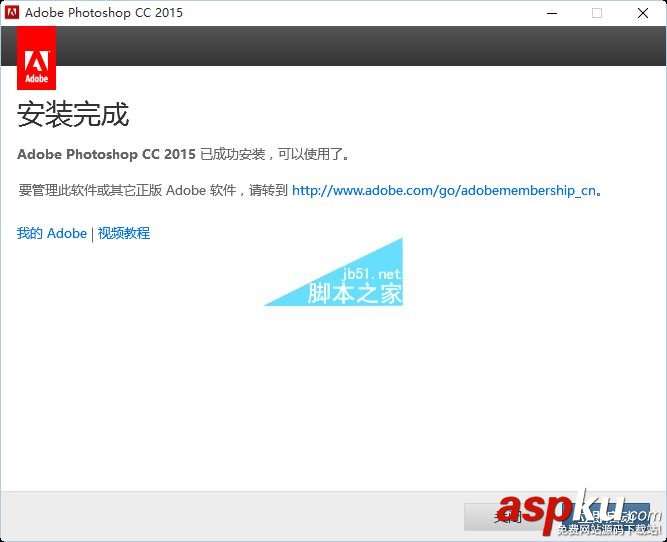Image resolution: width=667 pixels, height=542 pixels.
Task: Click the title bar Adobe app icon
Action: coord(12,13)
